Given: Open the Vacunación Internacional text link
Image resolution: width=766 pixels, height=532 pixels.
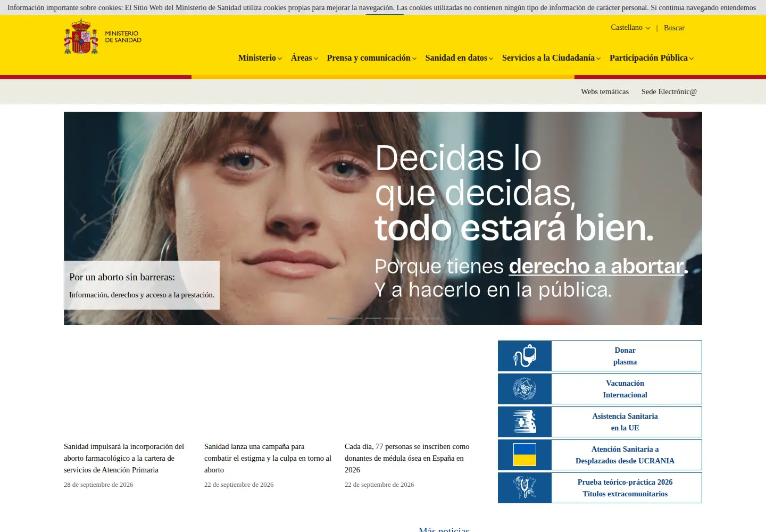Looking at the screenshot, I should [625, 389].
